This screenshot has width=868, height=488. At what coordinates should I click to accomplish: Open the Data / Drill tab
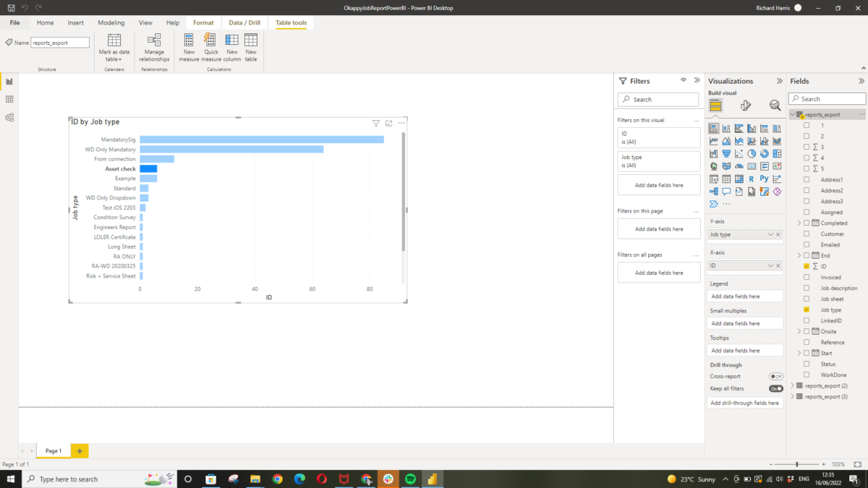click(x=244, y=22)
